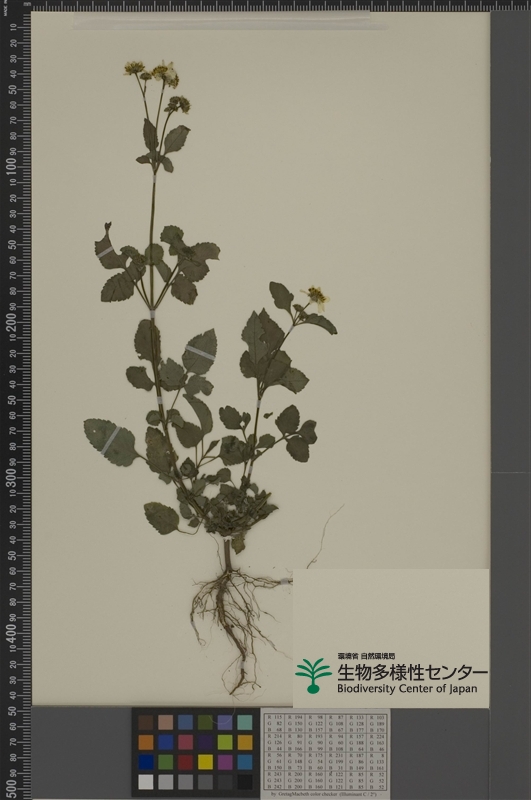Image resolution: width=531 pixels, height=800 pixels.
Task: Click the white grayscale patch
Action: click(x=146, y=782)
